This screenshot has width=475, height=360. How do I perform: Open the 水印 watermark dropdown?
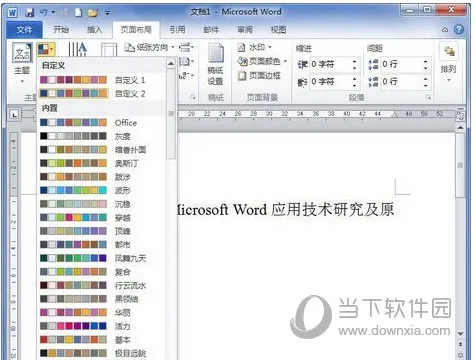coord(255,47)
